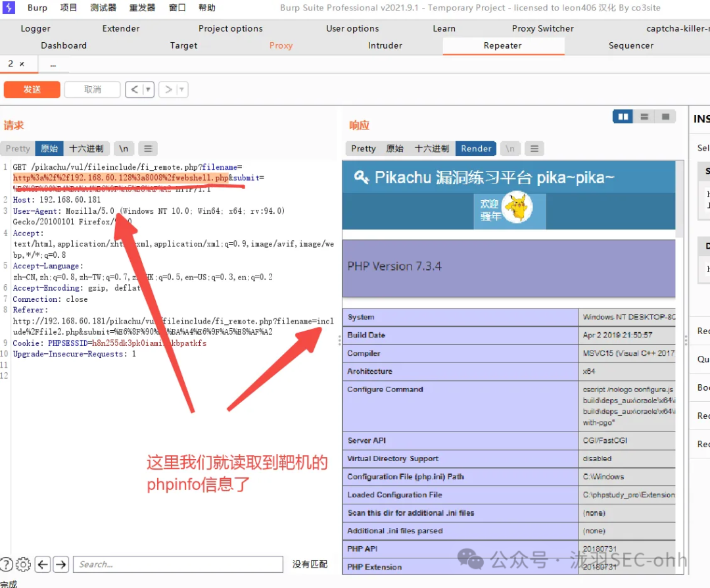Viewport: 710px width, 588px height.
Task: Go forward to next request history
Action: tap(168, 89)
